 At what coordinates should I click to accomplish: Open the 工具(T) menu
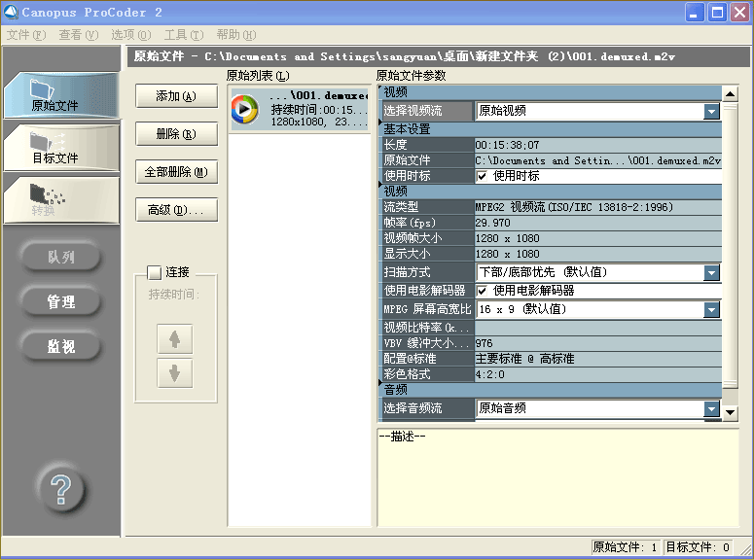click(x=183, y=35)
